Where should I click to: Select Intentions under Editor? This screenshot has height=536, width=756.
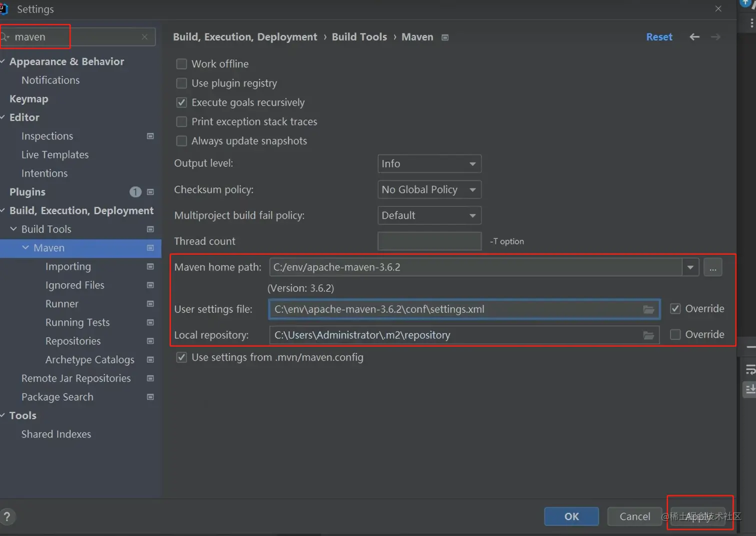pyautogui.click(x=44, y=173)
